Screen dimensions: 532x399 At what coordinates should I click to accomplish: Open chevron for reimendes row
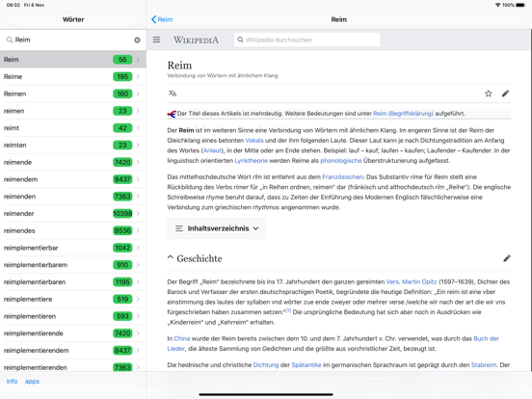[x=138, y=230]
